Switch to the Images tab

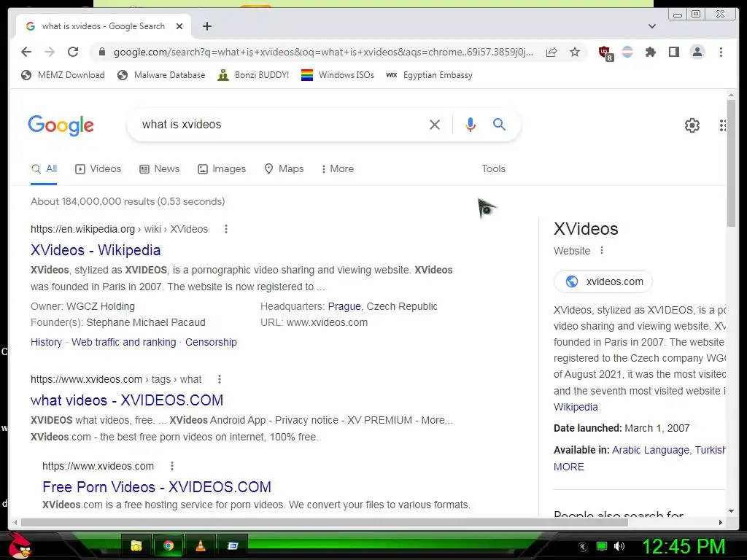tap(222, 169)
